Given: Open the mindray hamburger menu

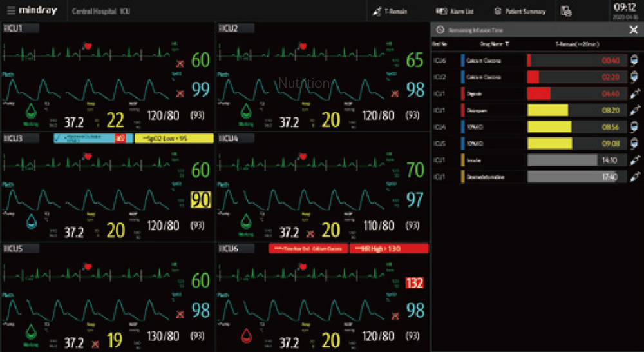Looking at the screenshot, I should tap(11, 11).
